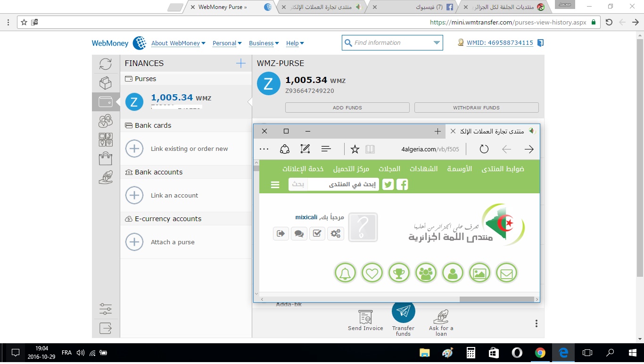Click the plus icon next to FINANCES
Image resolution: width=644 pixels, height=364 pixels.
tap(240, 63)
